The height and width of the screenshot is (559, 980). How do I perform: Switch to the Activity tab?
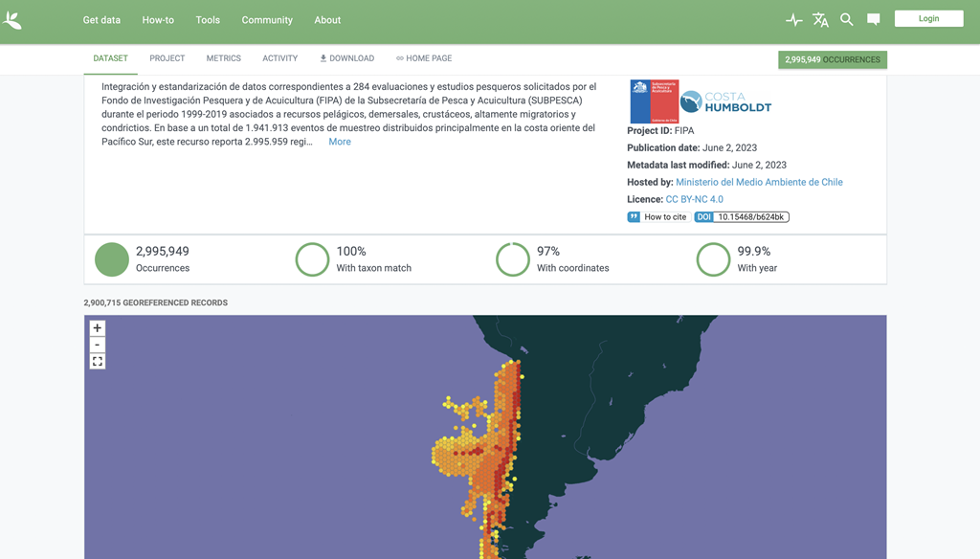pyautogui.click(x=280, y=58)
